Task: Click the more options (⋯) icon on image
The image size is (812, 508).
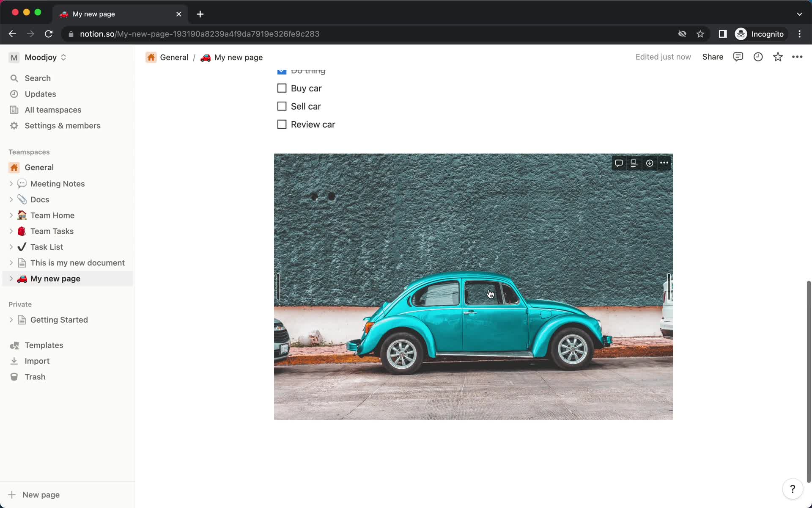Action: click(664, 163)
